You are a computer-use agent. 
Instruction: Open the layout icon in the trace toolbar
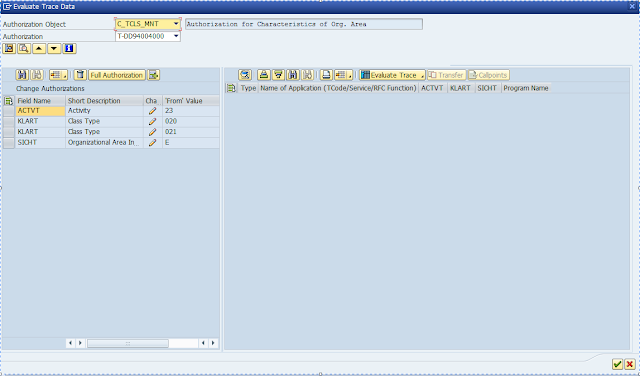[x=343, y=75]
